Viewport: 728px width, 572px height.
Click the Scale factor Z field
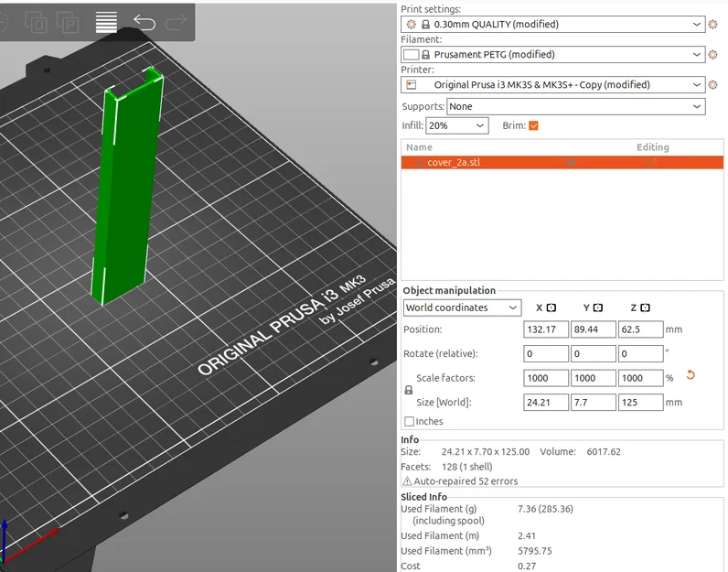(640, 378)
